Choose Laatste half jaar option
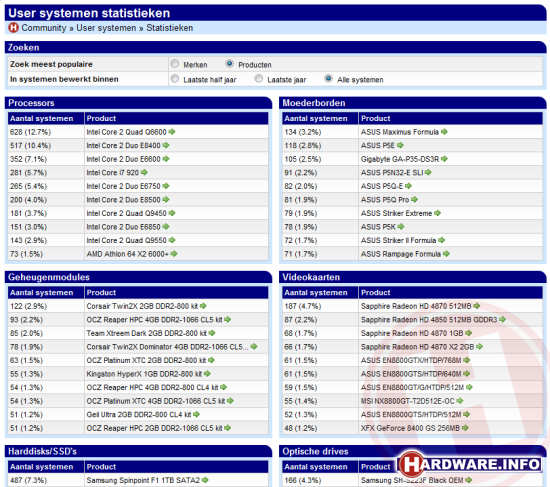The width and height of the screenshot is (550, 487). coord(175,79)
